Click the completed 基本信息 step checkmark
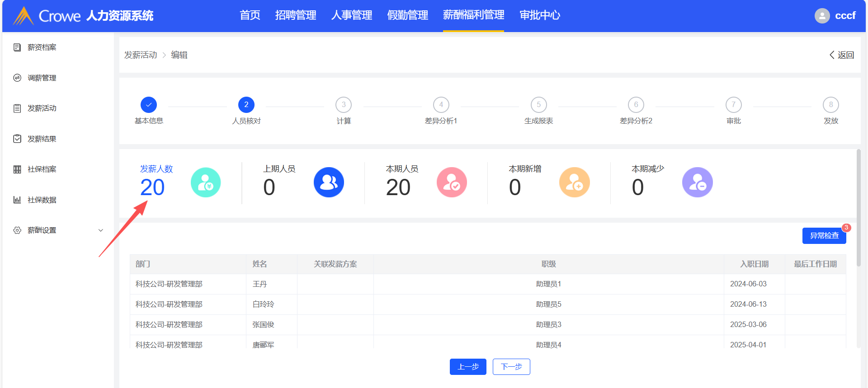This screenshot has width=868, height=388. (x=149, y=105)
